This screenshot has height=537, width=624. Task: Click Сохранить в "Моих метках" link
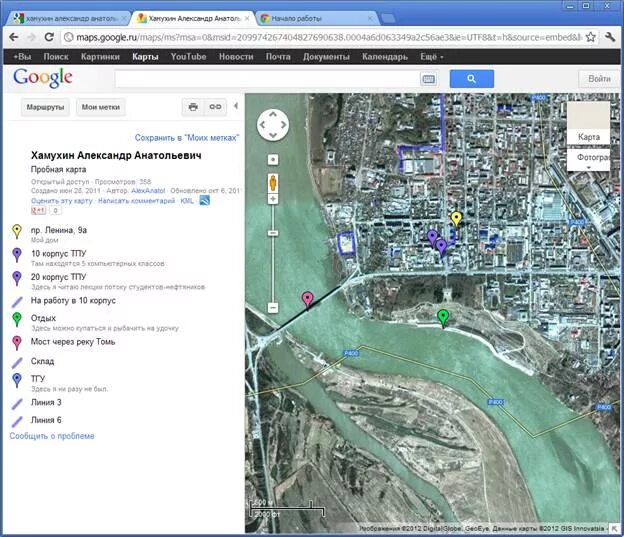tap(187, 138)
